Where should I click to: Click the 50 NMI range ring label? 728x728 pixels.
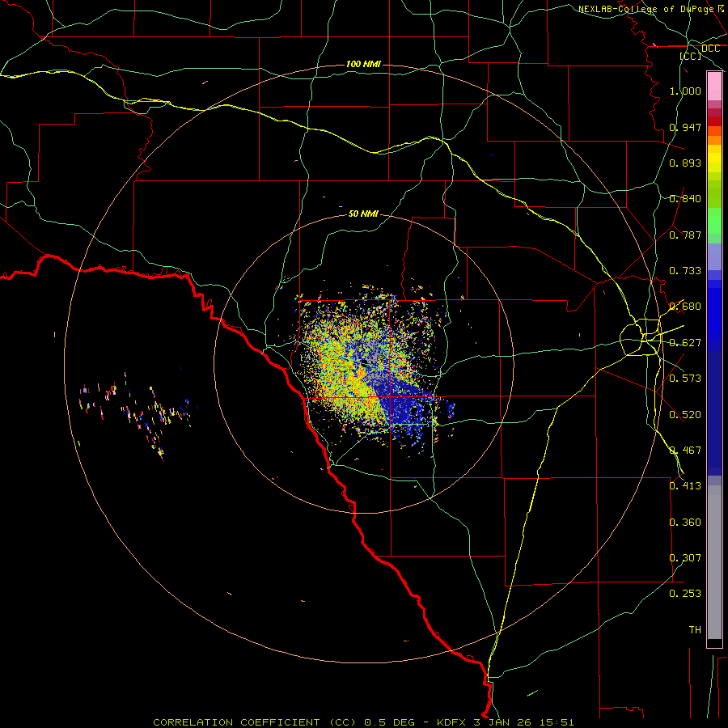[x=363, y=214]
